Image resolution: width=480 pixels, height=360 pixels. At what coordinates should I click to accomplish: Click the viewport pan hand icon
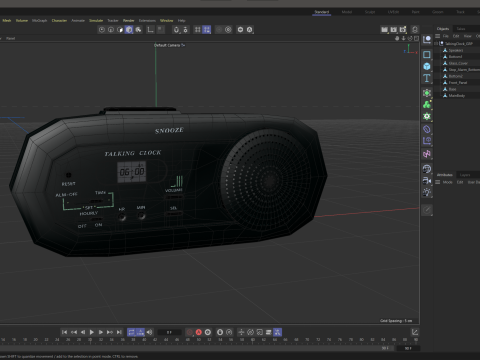click(397, 38)
